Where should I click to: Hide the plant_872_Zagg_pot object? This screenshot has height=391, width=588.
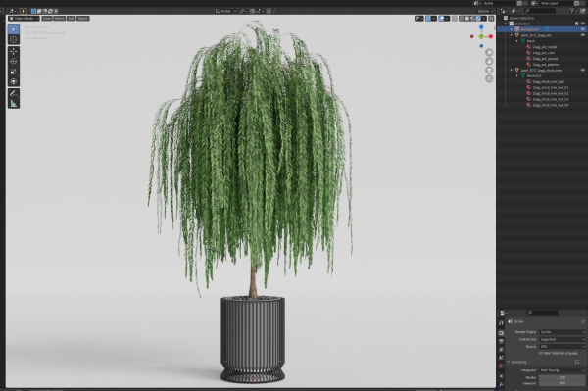pos(583,35)
